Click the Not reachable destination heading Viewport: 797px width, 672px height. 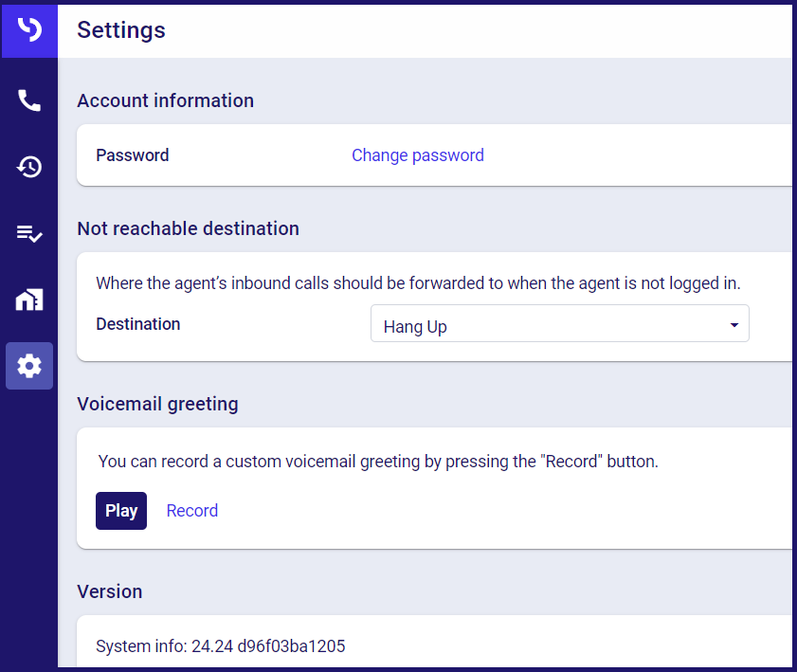(188, 228)
